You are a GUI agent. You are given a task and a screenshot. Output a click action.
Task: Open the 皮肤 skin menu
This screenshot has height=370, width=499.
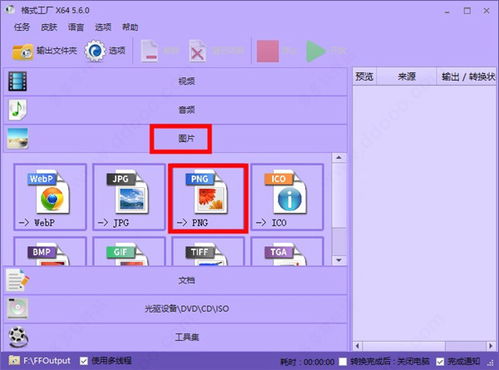click(x=49, y=27)
